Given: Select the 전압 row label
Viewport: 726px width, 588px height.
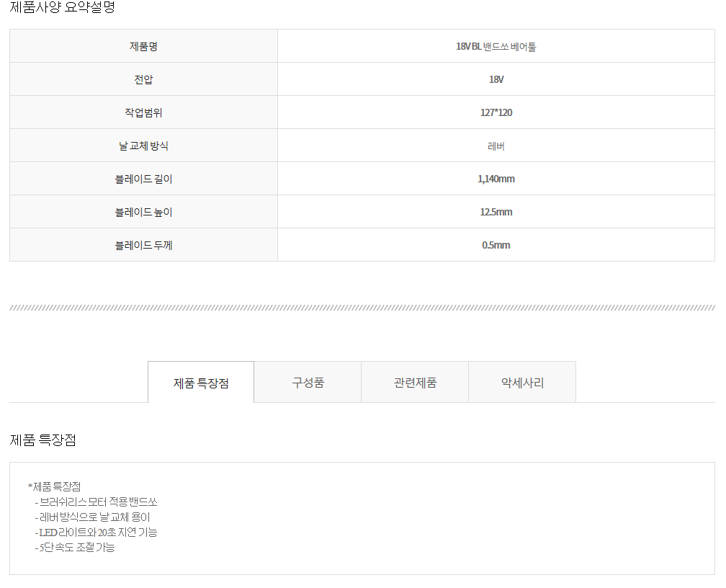Looking at the screenshot, I should click(143, 80).
